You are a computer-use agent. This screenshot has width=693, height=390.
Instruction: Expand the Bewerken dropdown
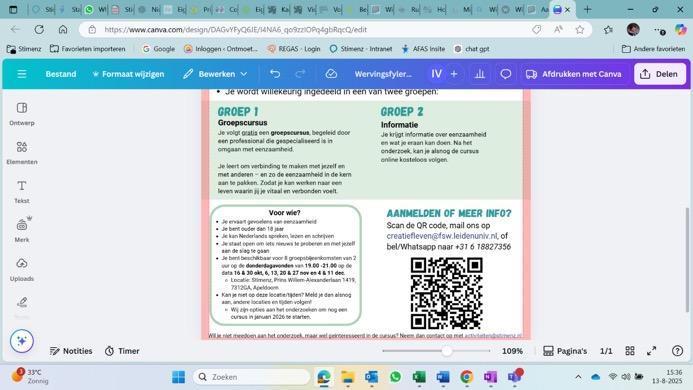click(x=215, y=74)
